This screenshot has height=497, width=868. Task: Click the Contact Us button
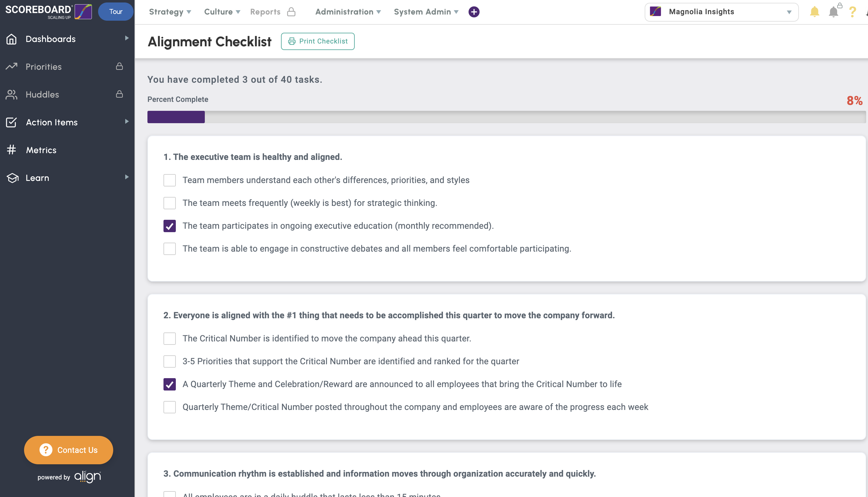coord(68,450)
